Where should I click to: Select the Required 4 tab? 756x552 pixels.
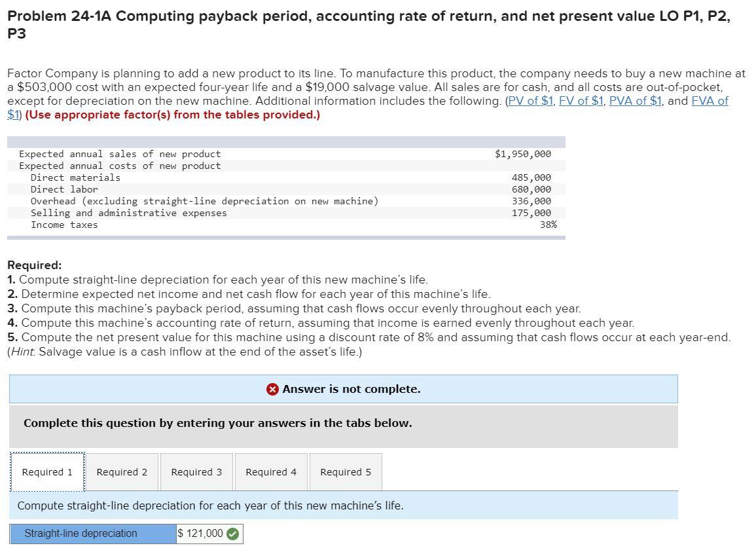[x=270, y=471]
